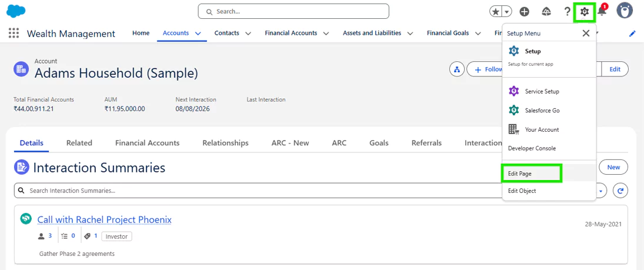Click the Favorites star icon
The height and width of the screenshot is (270, 644).
point(496,12)
